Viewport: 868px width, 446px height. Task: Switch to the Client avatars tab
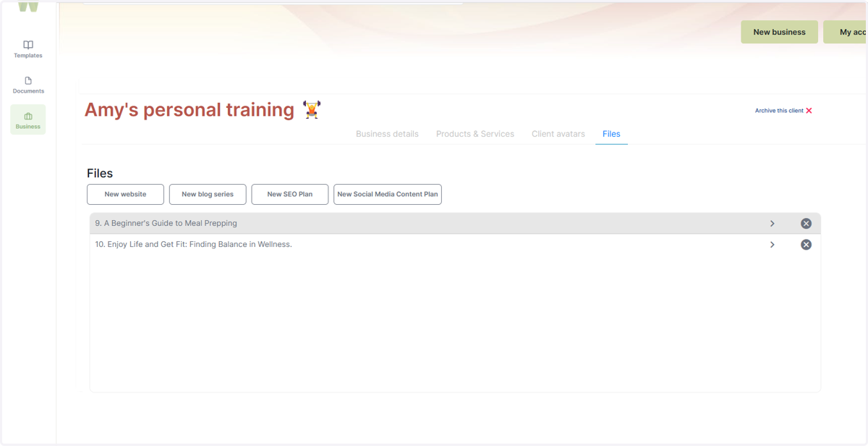pos(558,134)
